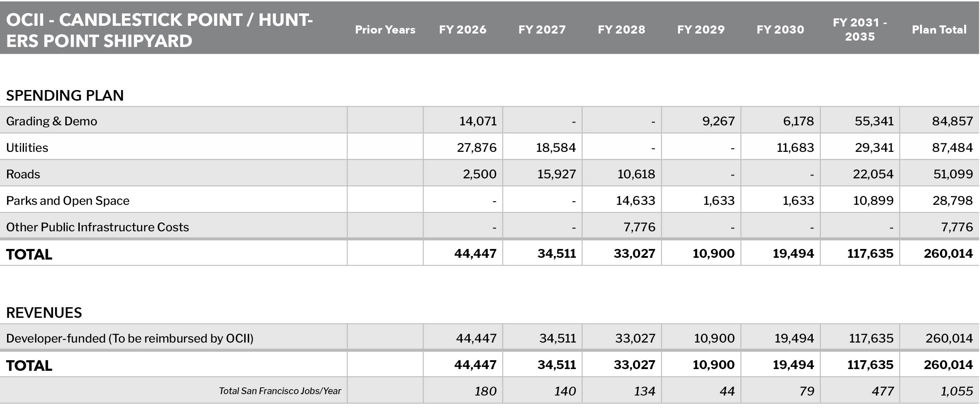The image size is (980, 410).
Task: Select the Grading & Demo row label
Action: [52, 121]
